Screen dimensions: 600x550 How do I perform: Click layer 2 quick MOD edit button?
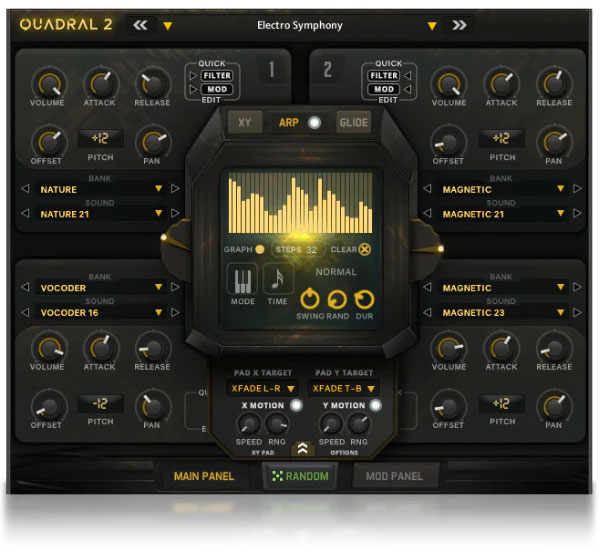pos(384,89)
